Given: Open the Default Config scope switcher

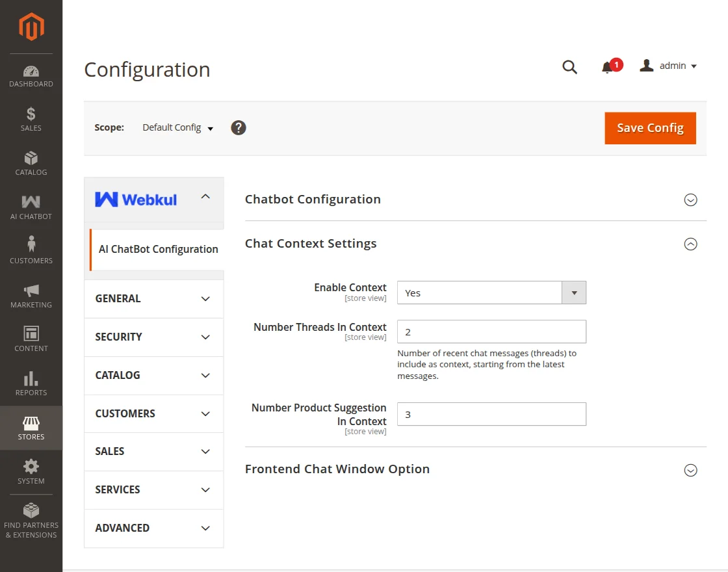Looking at the screenshot, I should tap(178, 128).
